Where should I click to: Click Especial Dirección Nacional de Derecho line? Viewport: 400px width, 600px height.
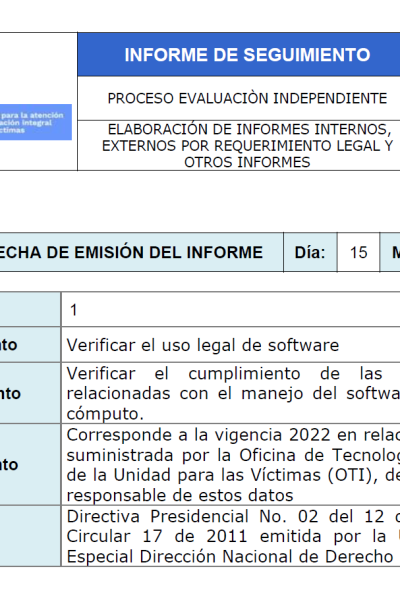(230, 557)
